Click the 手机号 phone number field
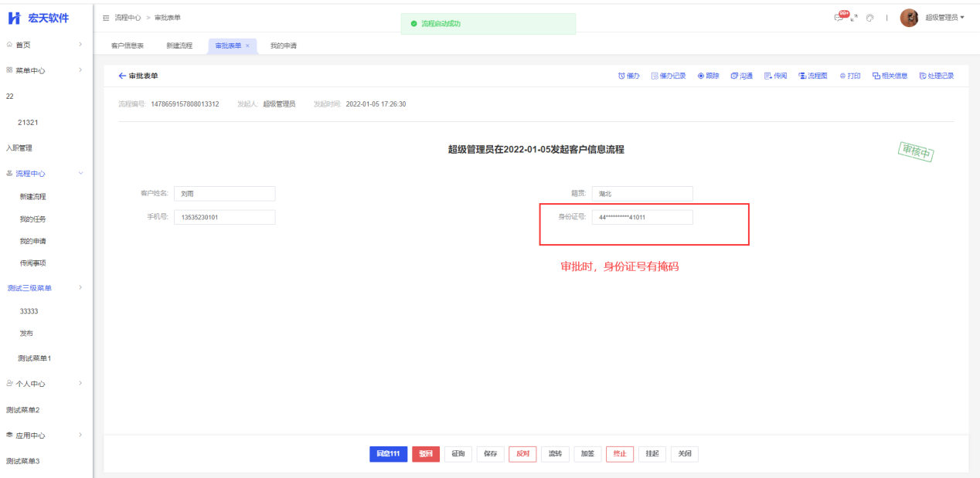Viewport: 980px width, 478px height. click(x=224, y=217)
